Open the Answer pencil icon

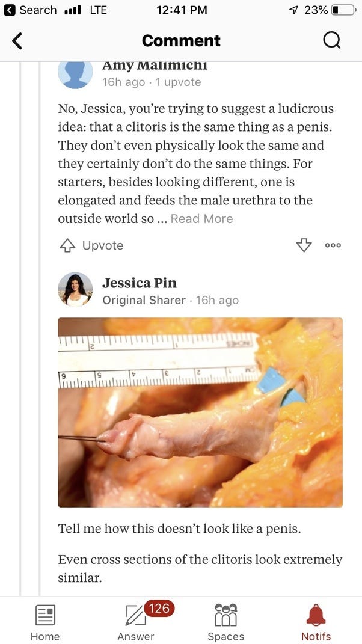135,615
